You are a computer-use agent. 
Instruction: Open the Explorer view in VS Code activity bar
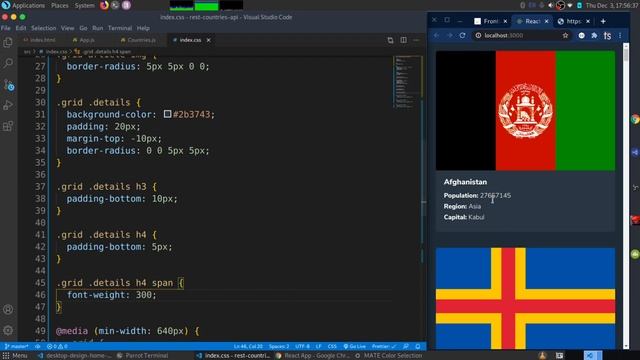[8, 42]
